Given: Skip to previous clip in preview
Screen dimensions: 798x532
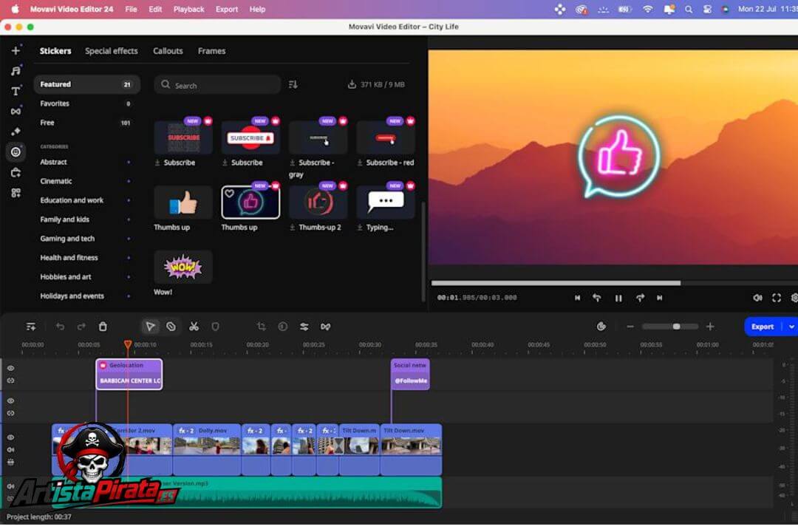Looking at the screenshot, I should pyautogui.click(x=577, y=298).
